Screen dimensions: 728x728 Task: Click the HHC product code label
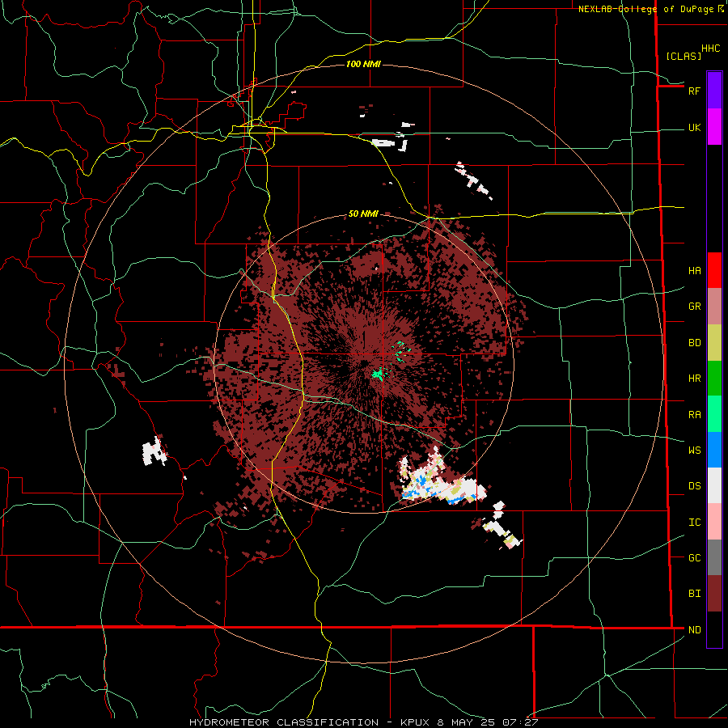pos(710,49)
